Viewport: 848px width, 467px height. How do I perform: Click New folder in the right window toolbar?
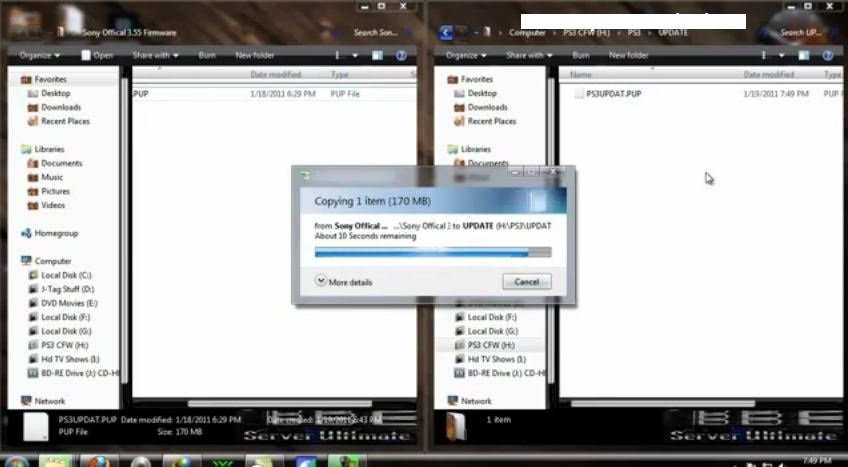[x=628, y=55]
